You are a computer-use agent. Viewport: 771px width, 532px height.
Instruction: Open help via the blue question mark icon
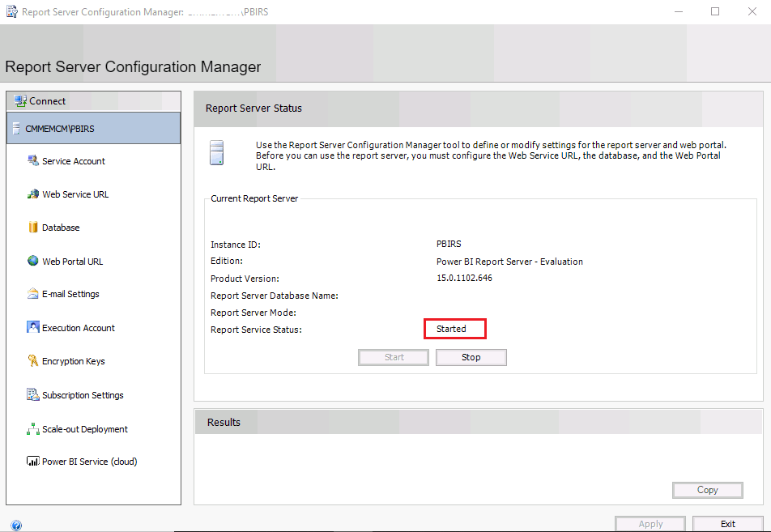[x=15, y=526]
